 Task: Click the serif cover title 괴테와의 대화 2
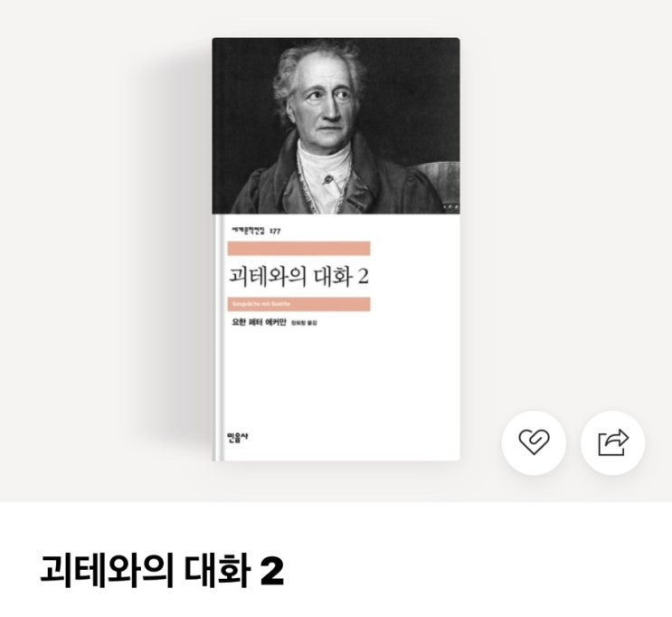pyautogui.click(x=298, y=276)
